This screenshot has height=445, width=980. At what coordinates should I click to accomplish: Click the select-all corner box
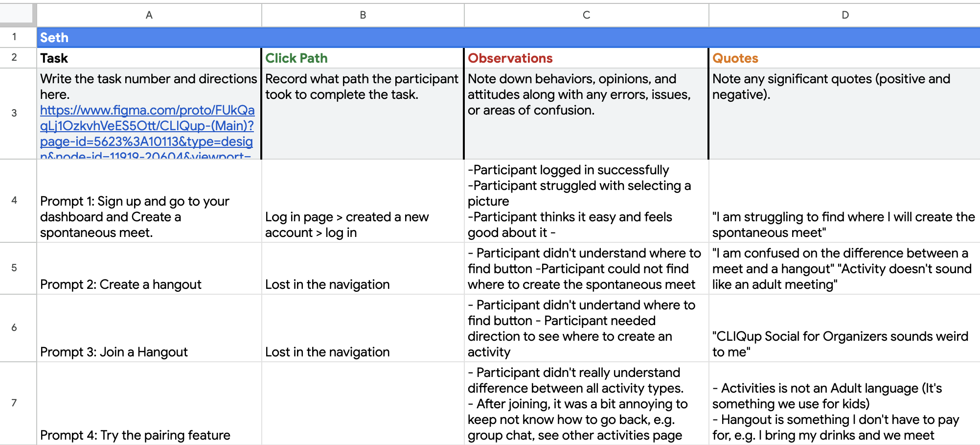(x=18, y=15)
